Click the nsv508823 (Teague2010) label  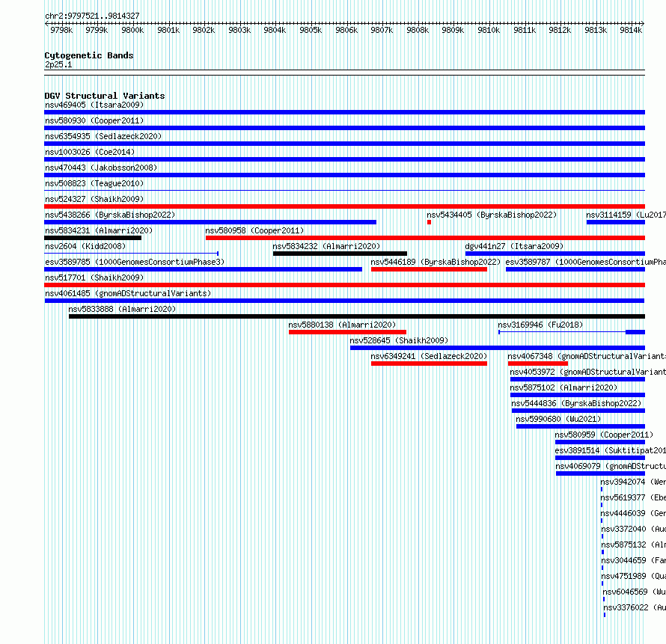94,183
